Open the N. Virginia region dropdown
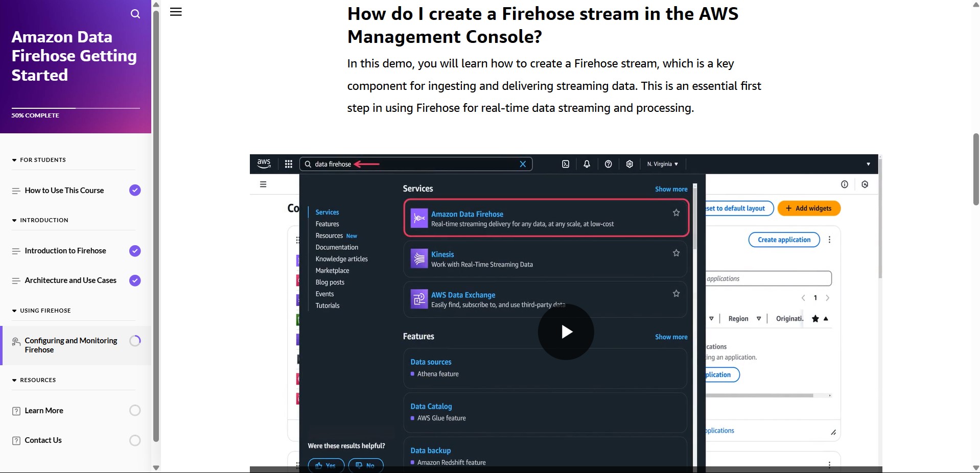 point(662,164)
